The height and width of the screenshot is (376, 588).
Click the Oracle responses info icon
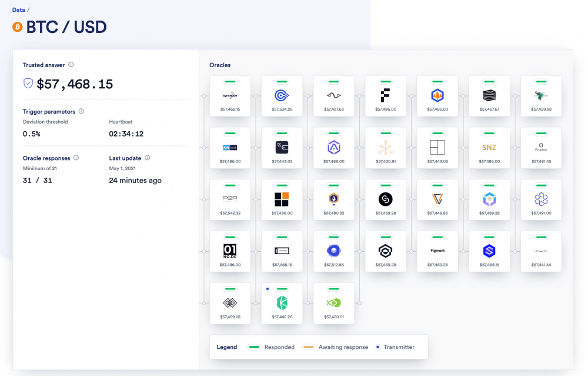click(75, 158)
